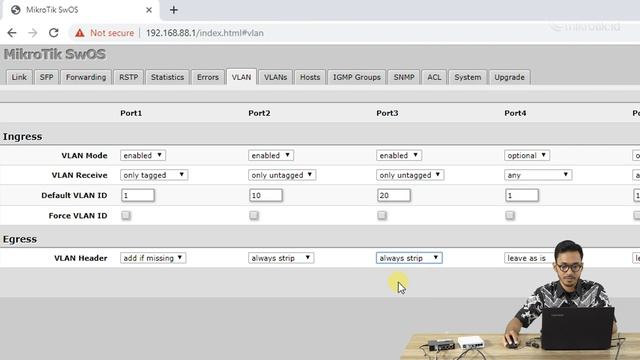Expand Port3 VLAN Mode dropdown
Image resolution: width=640 pixels, height=360 pixels.
point(399,156)
